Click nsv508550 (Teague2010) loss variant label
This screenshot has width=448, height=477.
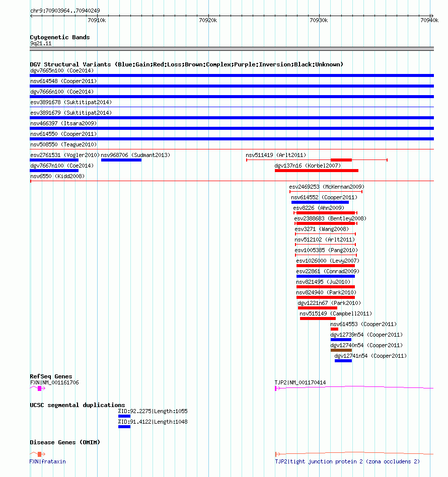[63, 144]
